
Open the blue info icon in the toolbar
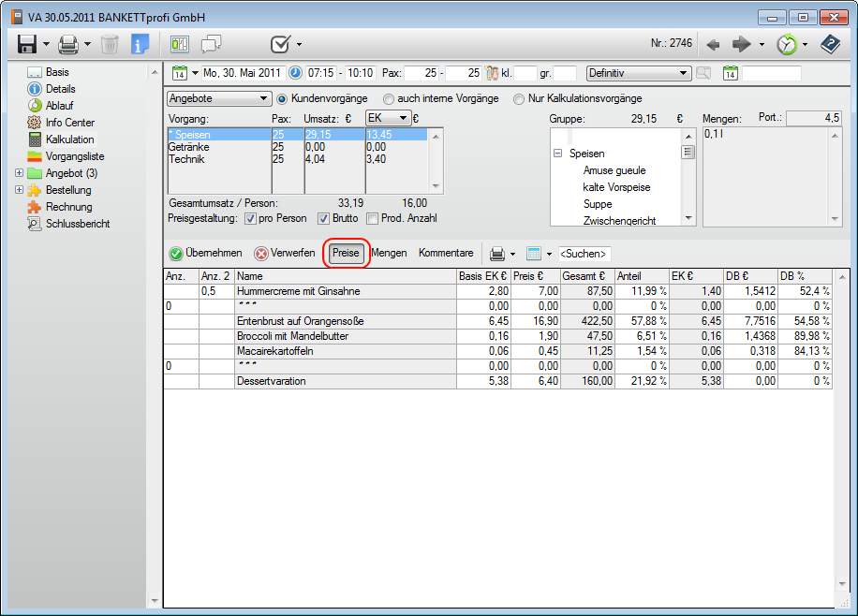click(x=140, y=44)
